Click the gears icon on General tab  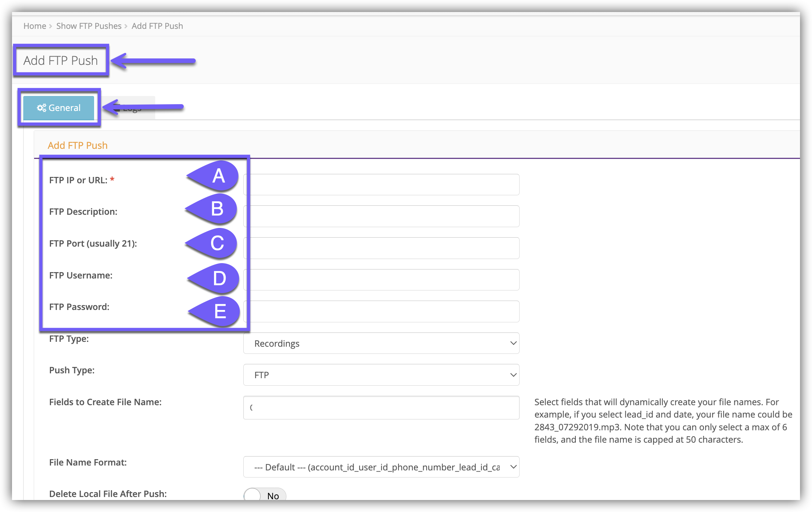pyautogui.click(x=41, y=108)
